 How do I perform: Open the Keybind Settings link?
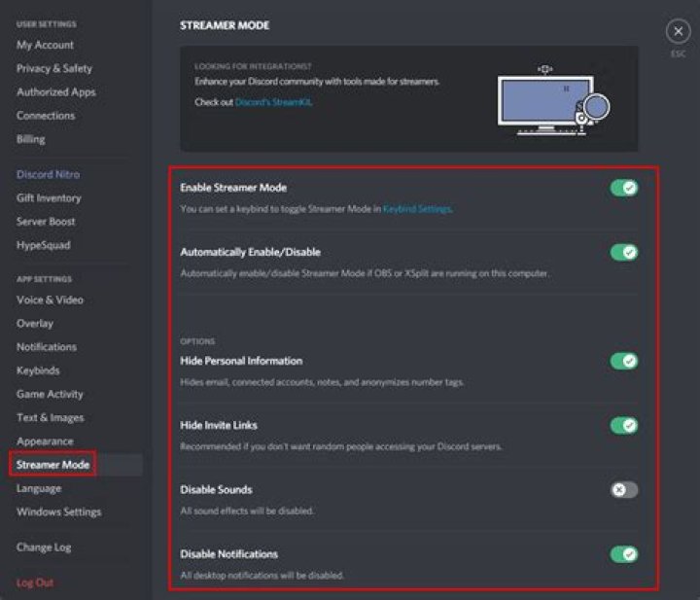click(x=417, y=209)
